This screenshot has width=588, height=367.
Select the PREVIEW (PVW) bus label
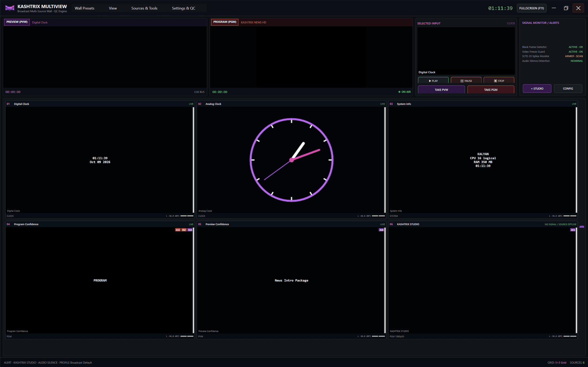click(17, 22)
